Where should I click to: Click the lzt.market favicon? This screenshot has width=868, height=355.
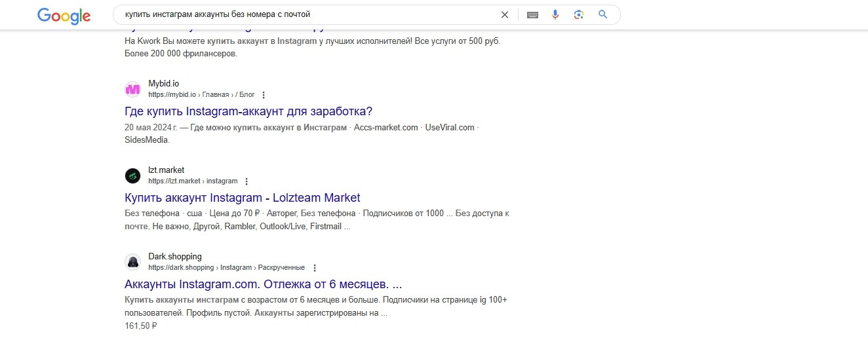(133, 176)
